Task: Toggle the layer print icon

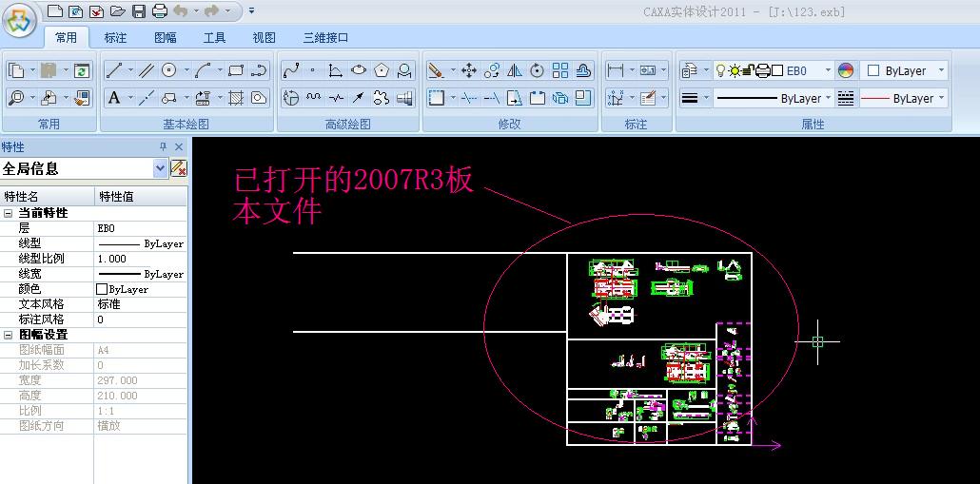Action: point(762,70)
